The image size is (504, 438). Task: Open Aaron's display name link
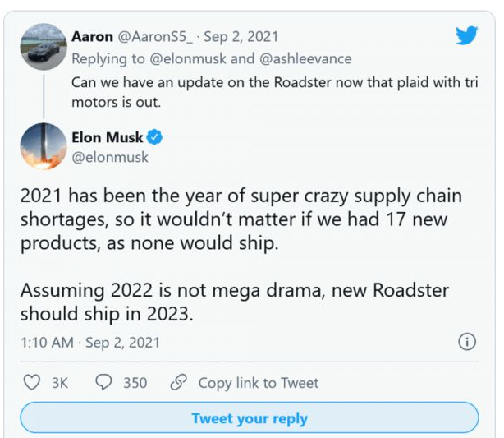[x=92, y=36]
